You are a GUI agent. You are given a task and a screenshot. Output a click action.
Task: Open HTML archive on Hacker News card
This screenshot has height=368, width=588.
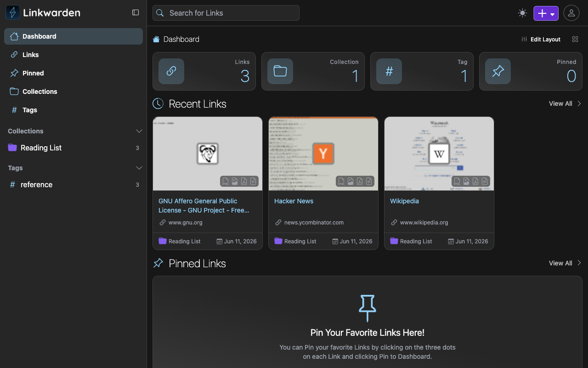341,181
